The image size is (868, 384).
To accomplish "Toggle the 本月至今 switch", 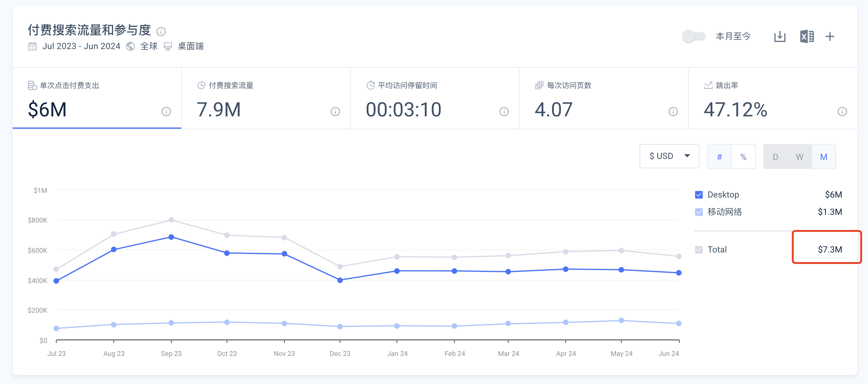I will [693, 36].
